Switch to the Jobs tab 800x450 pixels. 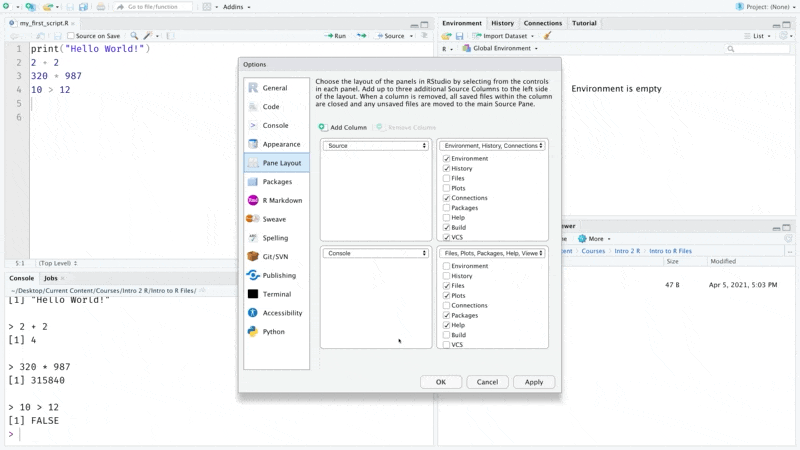click(x=51, y=278)
